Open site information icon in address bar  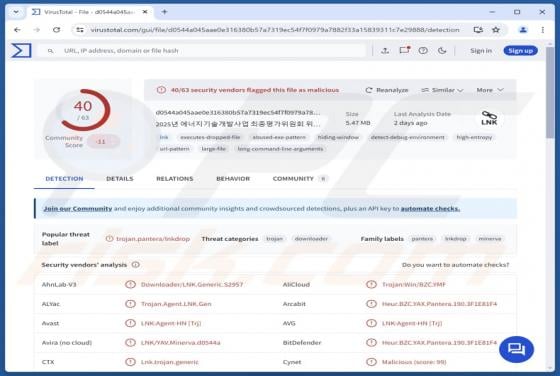pos(80,30)
